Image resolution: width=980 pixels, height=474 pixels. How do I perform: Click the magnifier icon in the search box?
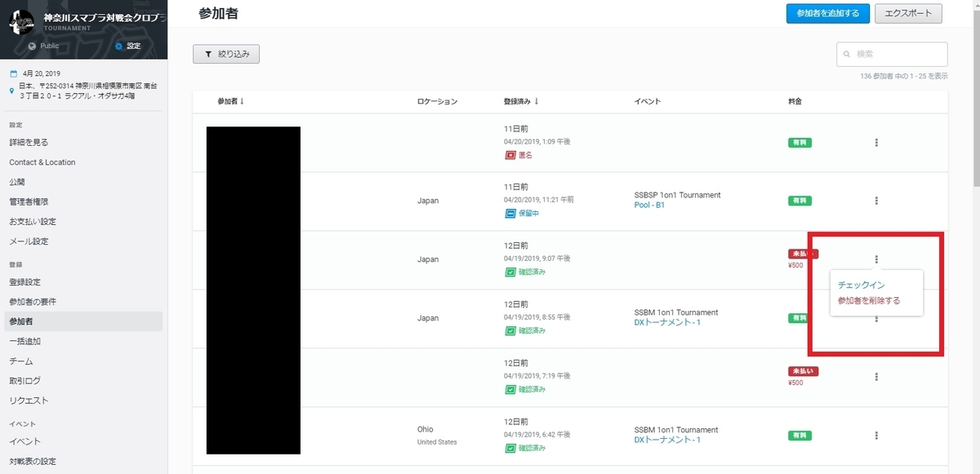pyautogui.click(x=849, y=55)
